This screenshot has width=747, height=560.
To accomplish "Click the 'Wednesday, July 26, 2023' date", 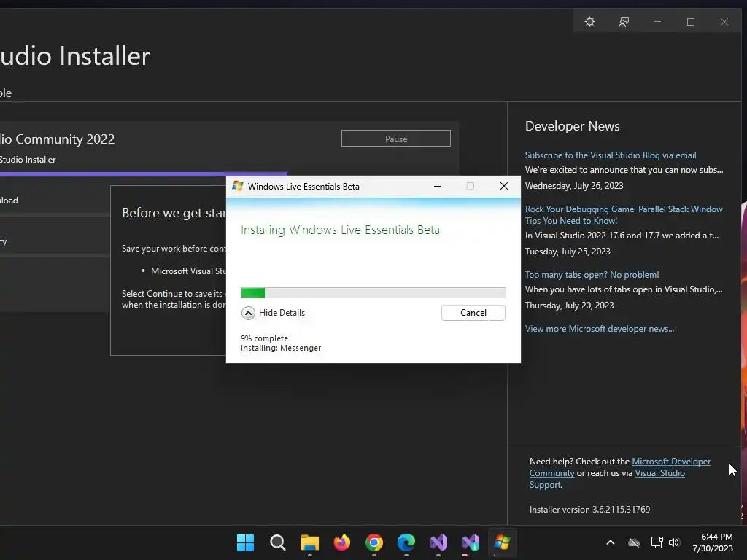I will click(574, 186).
